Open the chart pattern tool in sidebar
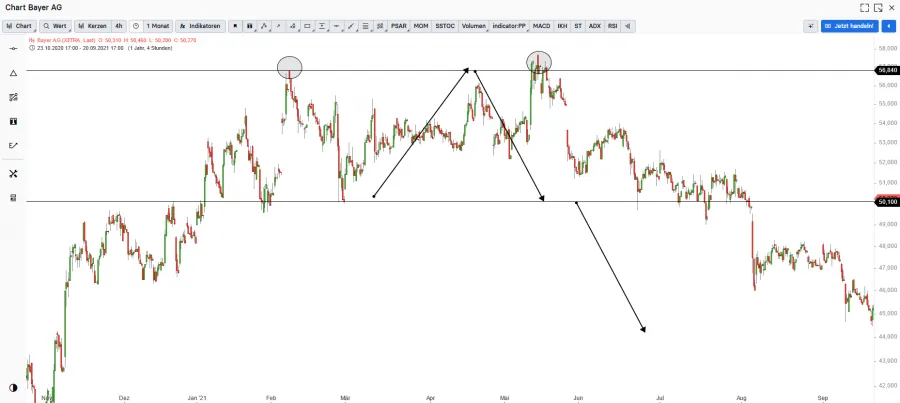 tap(13, 97)
